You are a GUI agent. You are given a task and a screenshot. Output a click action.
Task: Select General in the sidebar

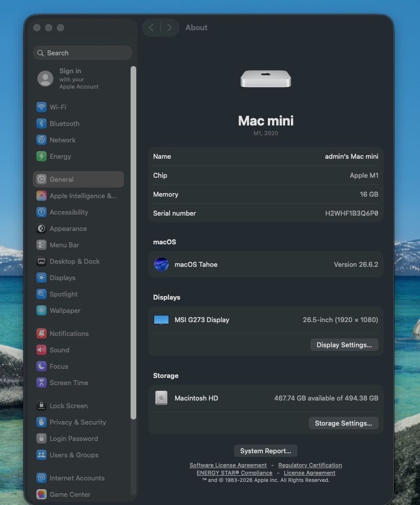(x=78, y=179)
